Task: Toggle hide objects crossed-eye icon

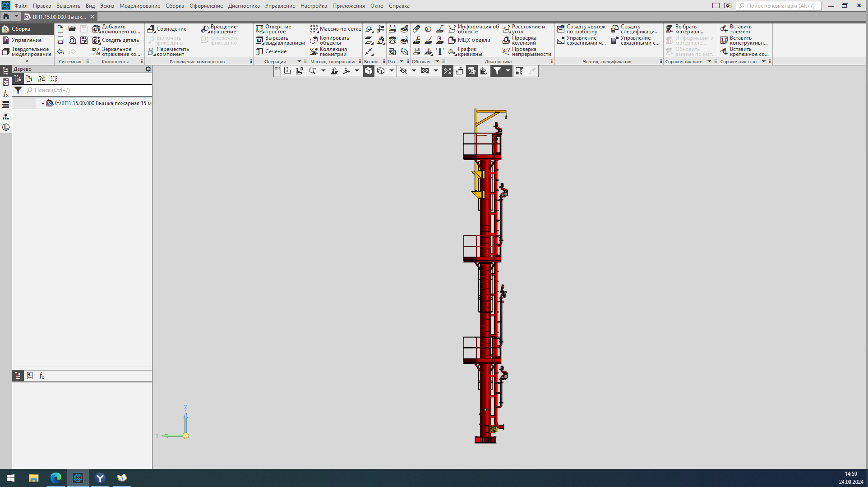Action: click(x=403, y=71)
